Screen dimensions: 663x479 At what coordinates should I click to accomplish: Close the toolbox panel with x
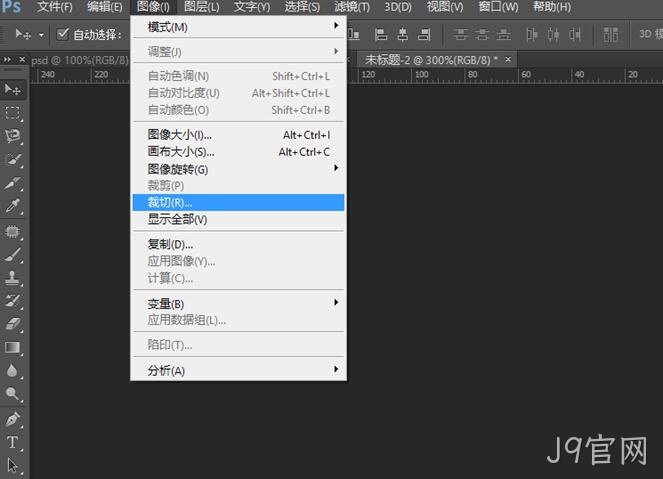click(22, 59)
